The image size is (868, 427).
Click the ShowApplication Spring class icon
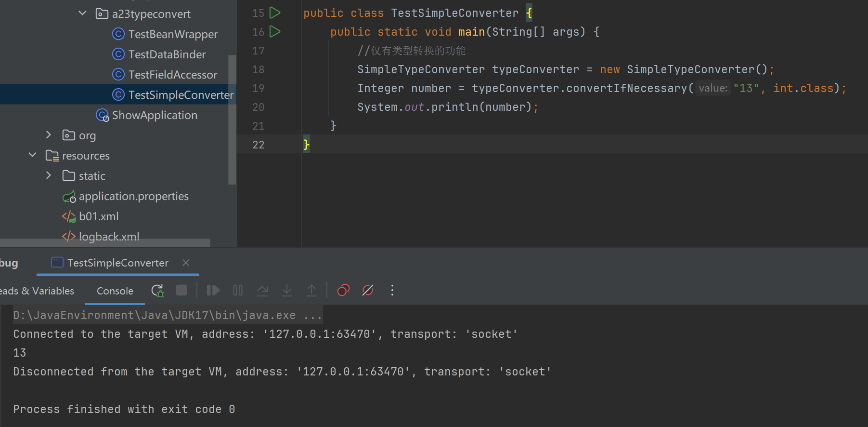[x=102, y=115]
